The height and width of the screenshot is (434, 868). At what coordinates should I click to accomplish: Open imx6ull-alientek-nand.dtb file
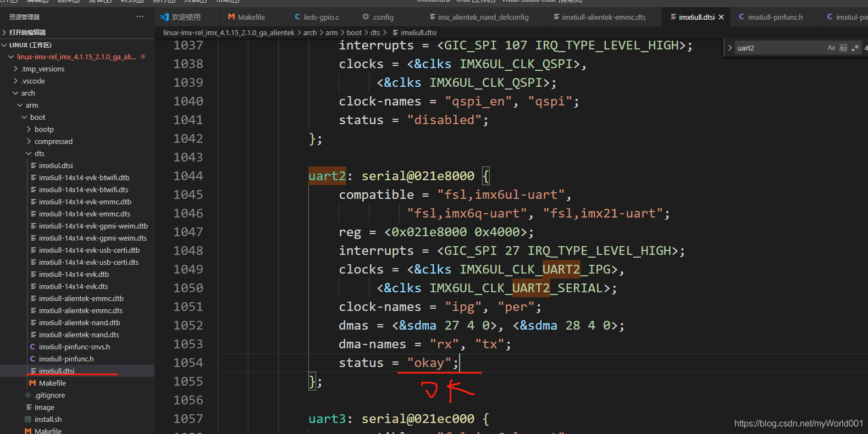tap(79, 322)
